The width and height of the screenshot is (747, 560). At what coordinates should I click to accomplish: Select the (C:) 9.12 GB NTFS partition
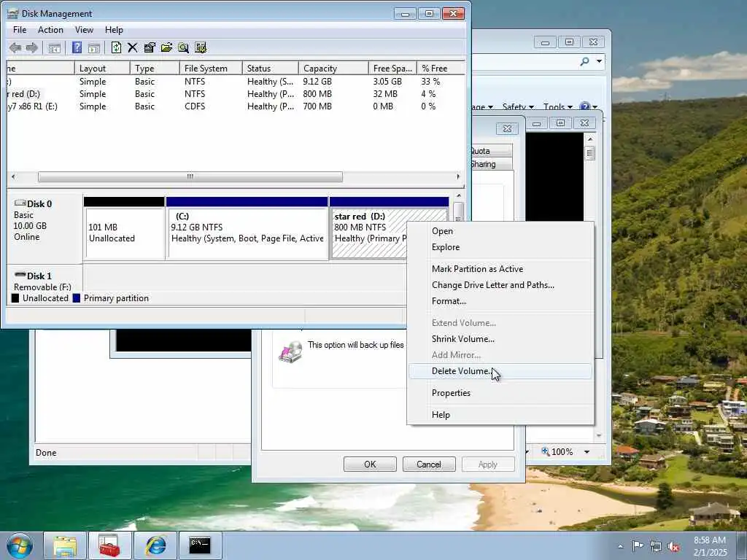pos(247,228)
